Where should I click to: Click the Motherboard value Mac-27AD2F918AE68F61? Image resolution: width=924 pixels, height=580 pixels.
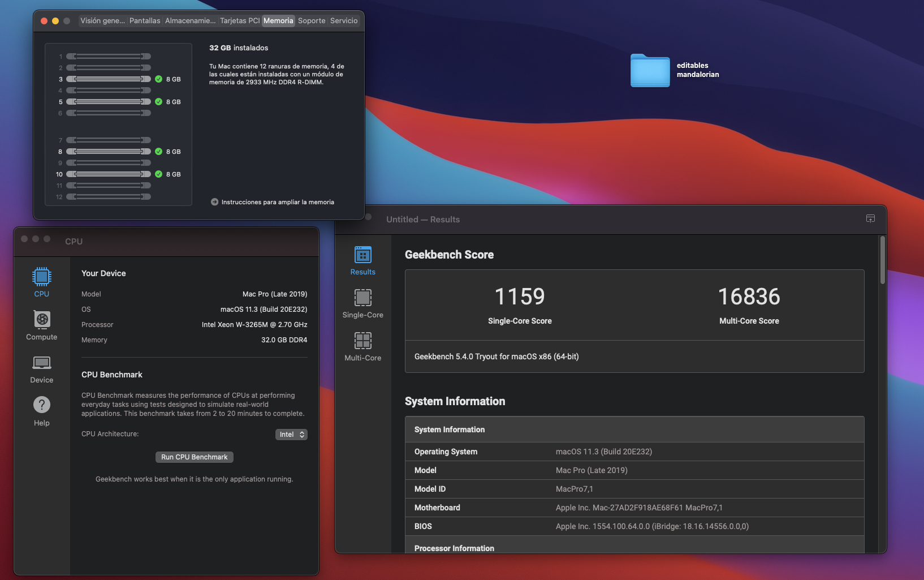pyautogui.click(x=639, y=508)
